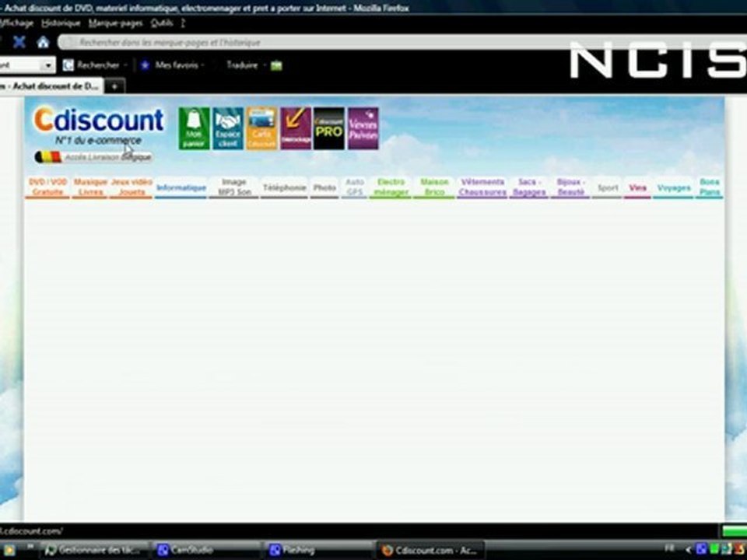
Task: Switch to CamStudio taskbar button
Action: tap(207, 551)
